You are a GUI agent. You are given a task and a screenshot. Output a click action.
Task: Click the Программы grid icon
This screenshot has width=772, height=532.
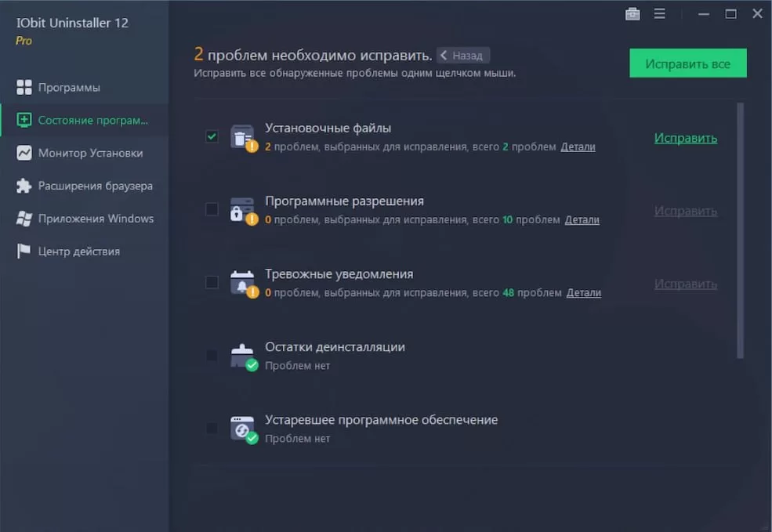24,87
